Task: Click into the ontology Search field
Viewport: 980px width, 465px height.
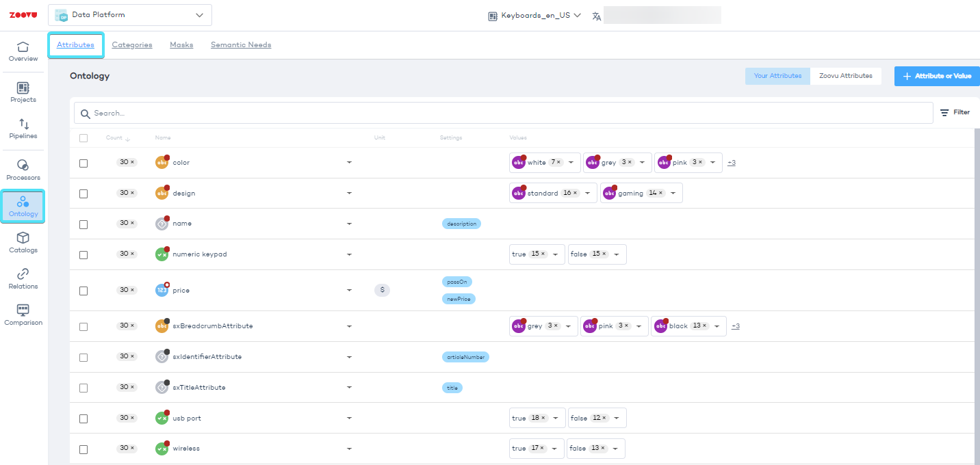Action: [x=506, y=113]
